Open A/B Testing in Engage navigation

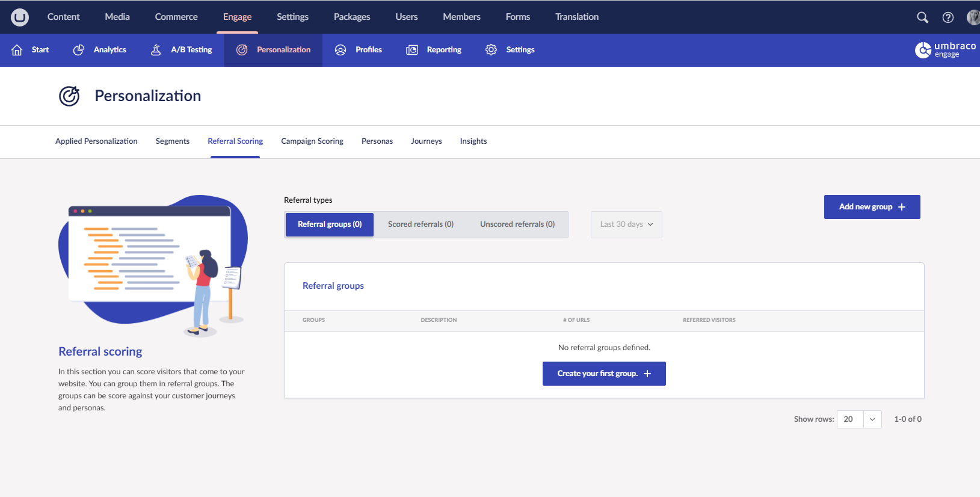click(181, 50)
